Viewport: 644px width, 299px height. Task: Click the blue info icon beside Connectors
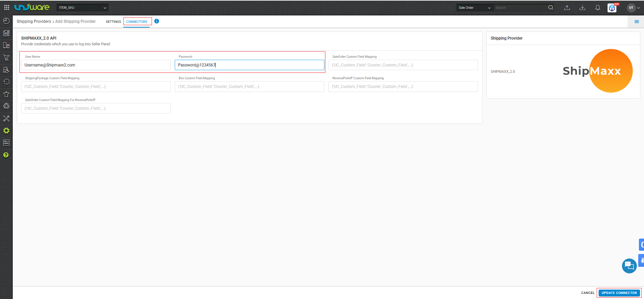click(157, 21)
